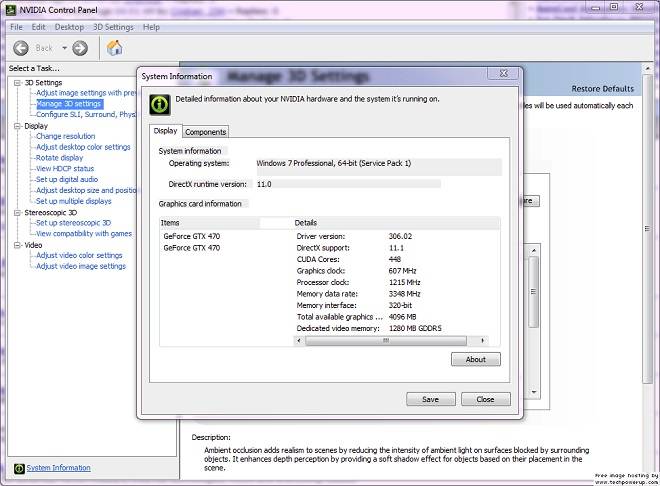Click the Details column header

pyautogui.click(x=396, y=223)
